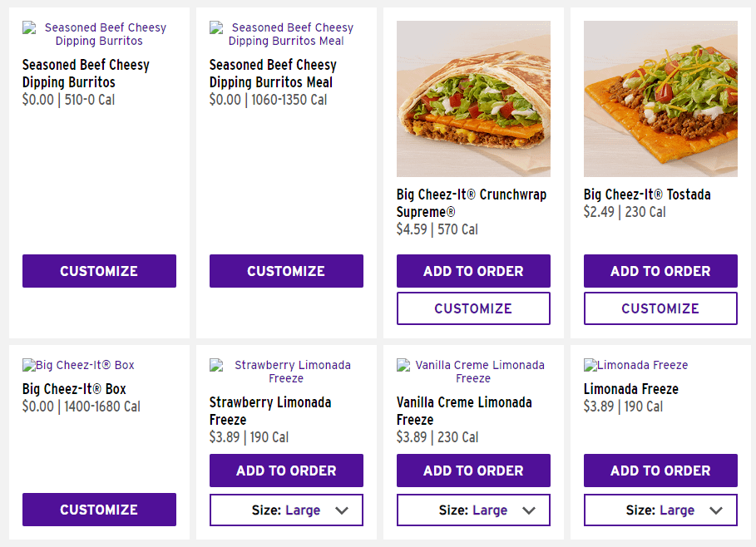This screenshot has width=756, height=547.
Task: Add Strawberry Limonada Freeze to order
Action: (286, 471)
